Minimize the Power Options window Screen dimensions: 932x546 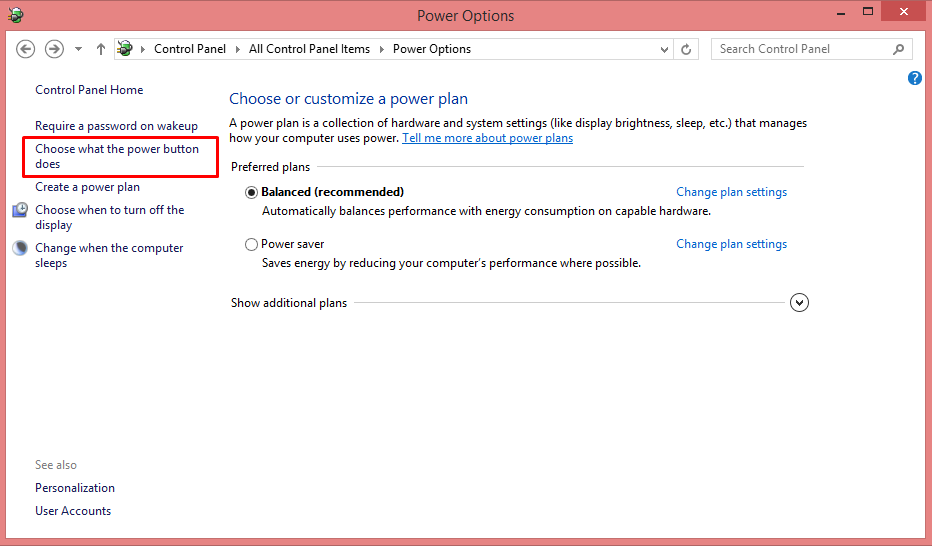click(841, 12)
